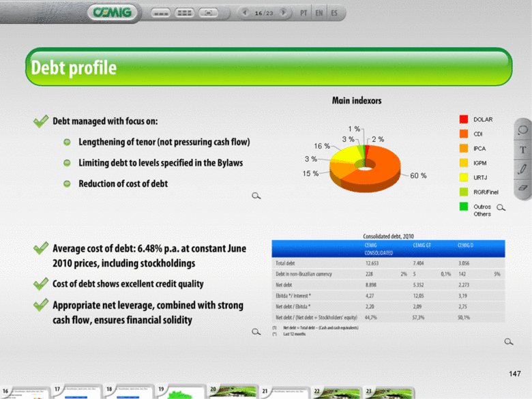Click the DOLAR red legend swatch
The width and height of the screenshot is (532, 399).
[x=464, y=119]
